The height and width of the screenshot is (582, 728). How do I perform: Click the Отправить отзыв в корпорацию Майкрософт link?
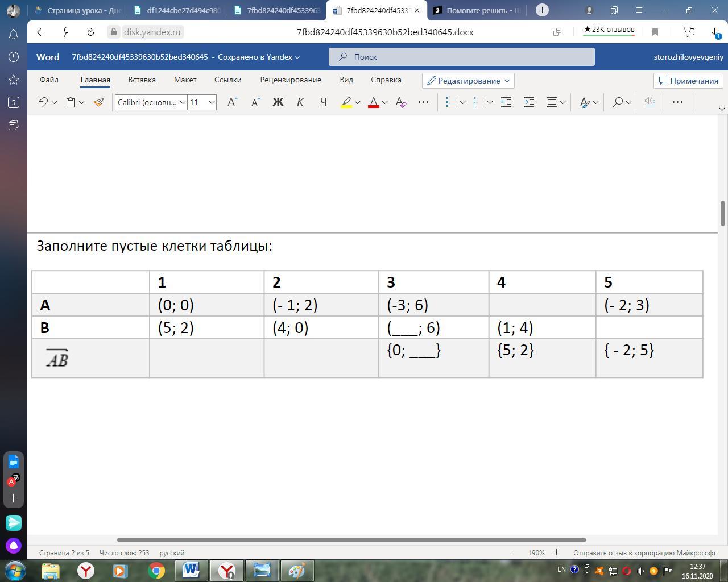(x=644, y=552)
